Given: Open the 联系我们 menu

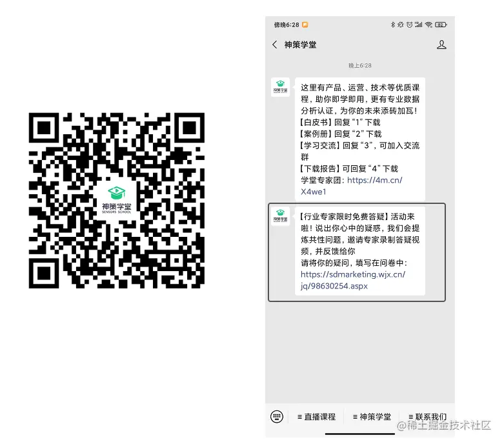Looking at the screenshot, I should point(427,417).
